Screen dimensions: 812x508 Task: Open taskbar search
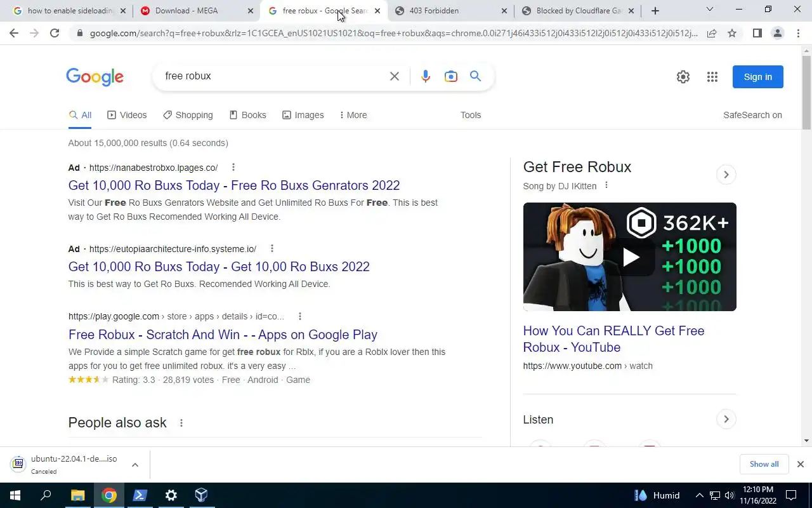click(x=46, y=495)
